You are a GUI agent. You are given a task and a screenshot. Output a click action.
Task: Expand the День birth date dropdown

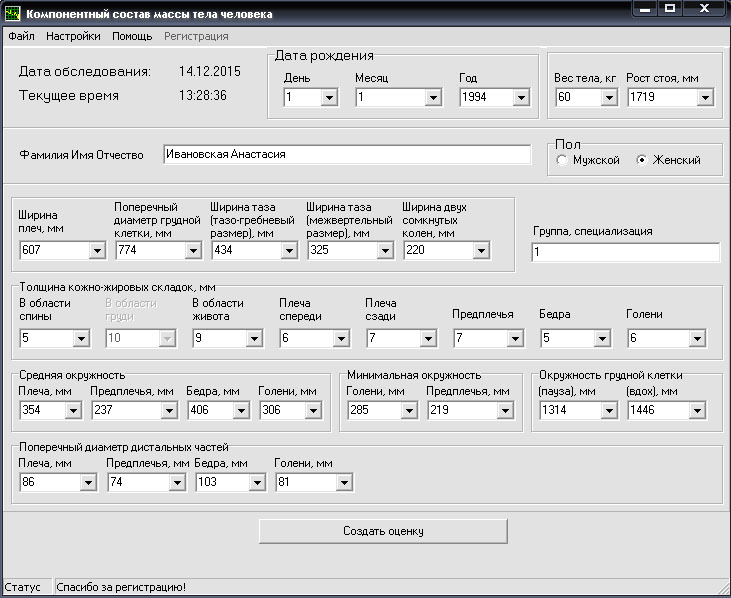[x=329, y=98]
